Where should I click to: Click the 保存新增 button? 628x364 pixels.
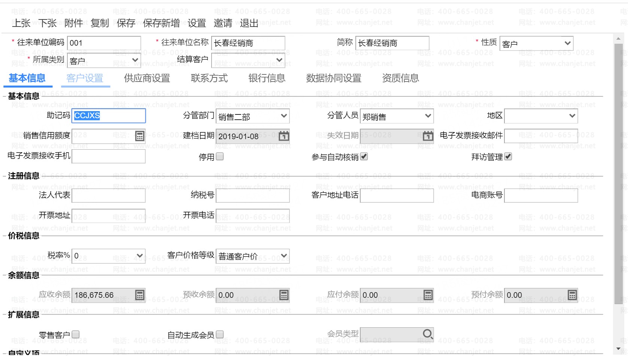click(x=161, y=23)
